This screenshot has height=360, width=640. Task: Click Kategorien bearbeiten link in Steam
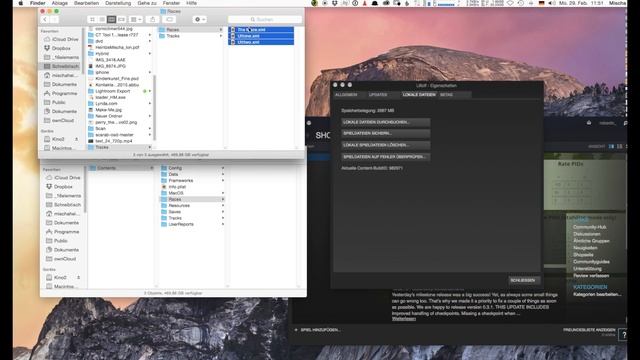coord(597,294)
